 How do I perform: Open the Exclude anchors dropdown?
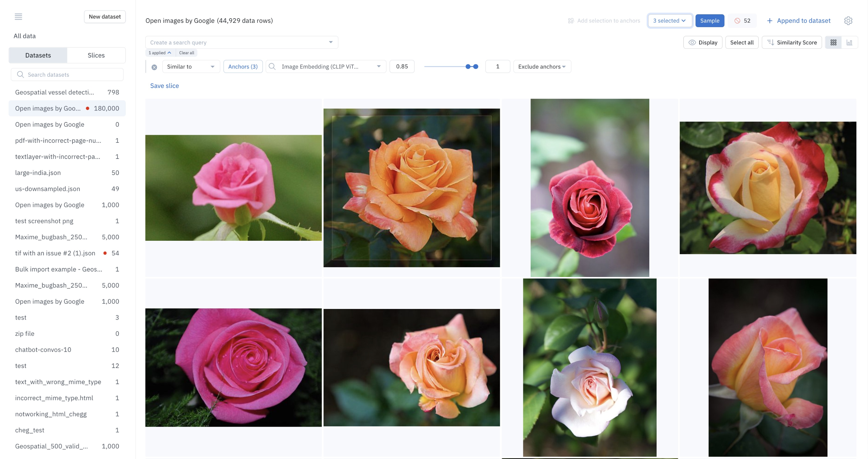coord(542,66)
